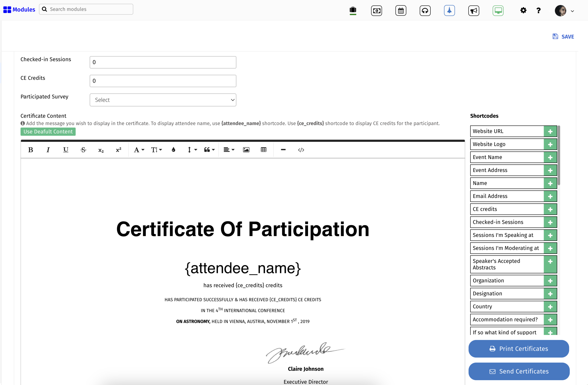Click the shortcodes list scrollbar
The image size is (588, 385).
559,156
